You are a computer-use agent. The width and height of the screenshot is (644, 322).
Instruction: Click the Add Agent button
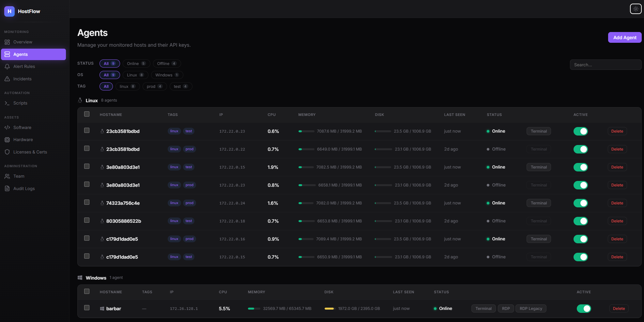[624, 37]
